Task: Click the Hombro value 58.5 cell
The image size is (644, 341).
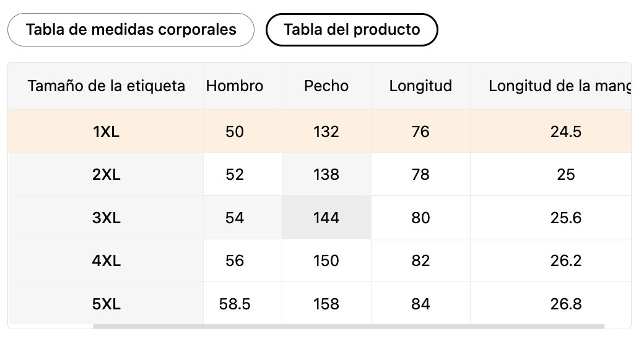Action: 235,304
